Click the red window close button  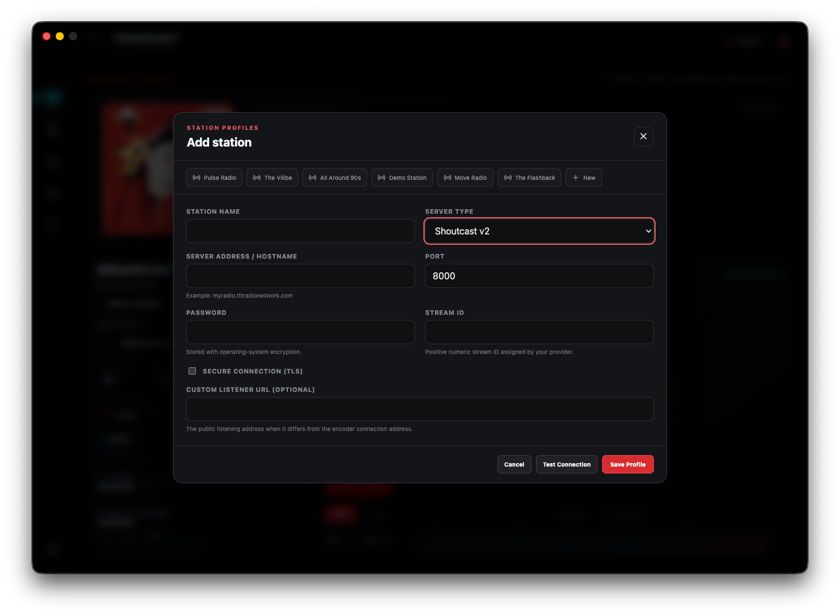pyautogui.click(x=47, y=36)
